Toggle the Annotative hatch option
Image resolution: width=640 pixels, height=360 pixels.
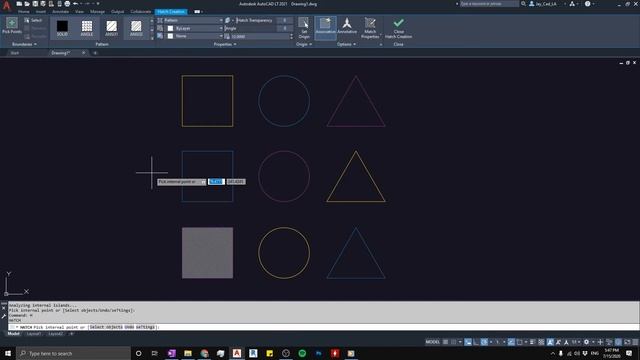click(347, 25)
